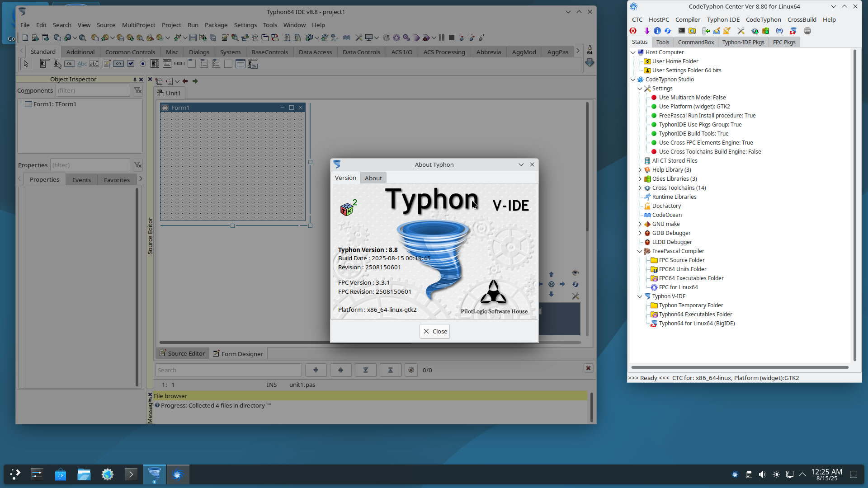
Task: Select the TRadioButton component in palette
Action: 143,64
